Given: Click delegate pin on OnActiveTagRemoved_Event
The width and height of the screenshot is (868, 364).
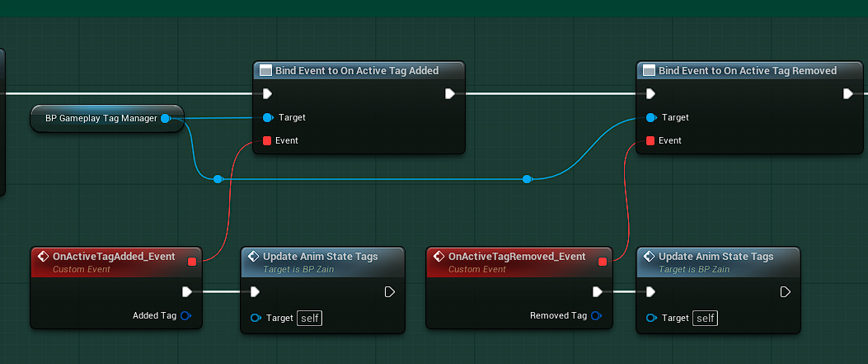Looking at the screenshot, I should [603, 262].
